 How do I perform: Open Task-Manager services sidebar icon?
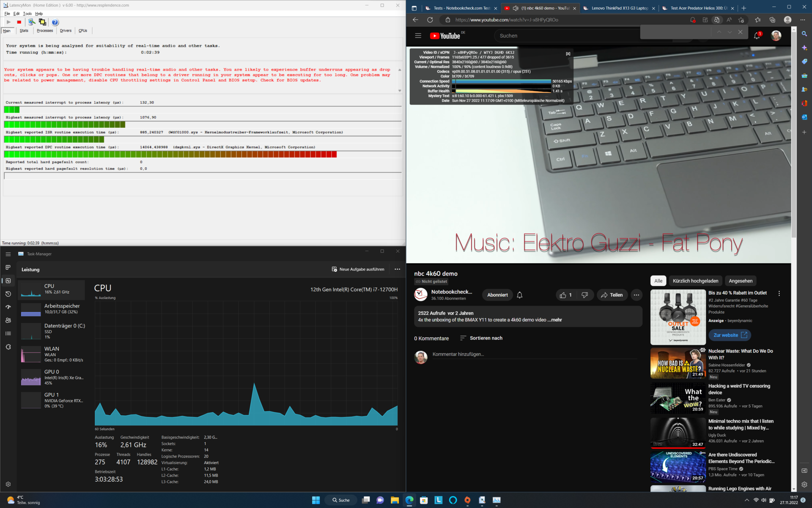pos(8,347)
